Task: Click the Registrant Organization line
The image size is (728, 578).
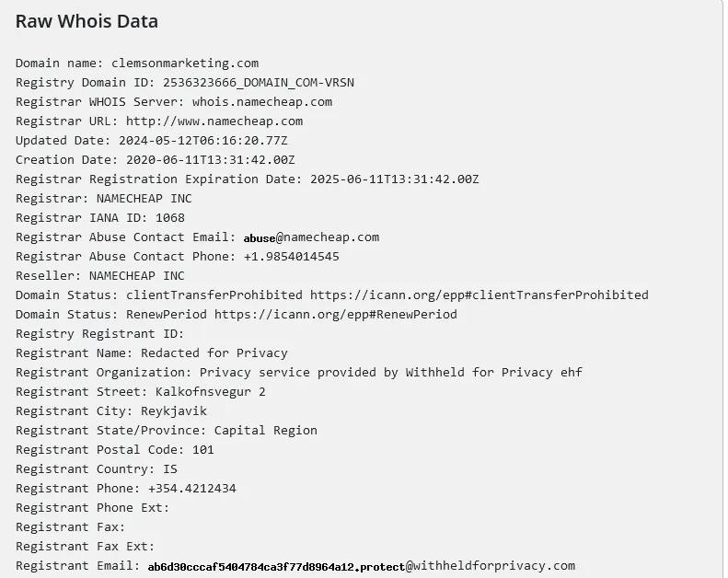Action: click(298, 372)
